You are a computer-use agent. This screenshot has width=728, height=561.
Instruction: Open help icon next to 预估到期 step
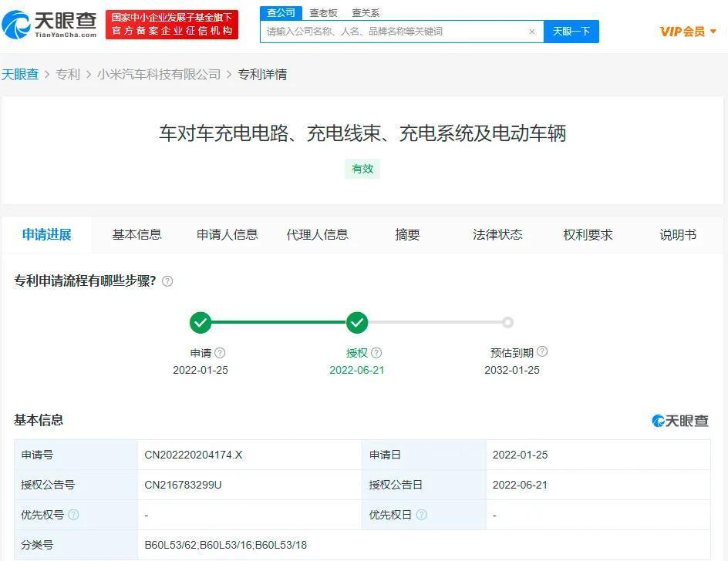(542, 351)
